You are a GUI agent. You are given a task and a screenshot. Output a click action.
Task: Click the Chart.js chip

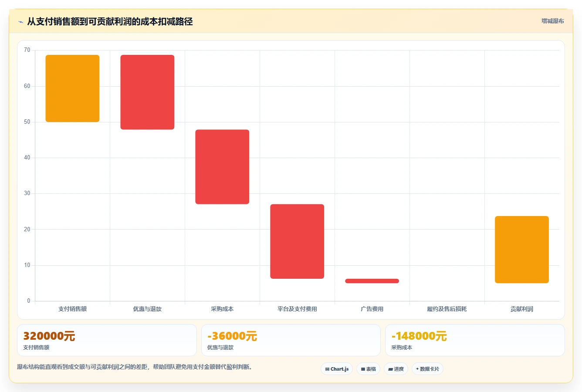pos(337,369)
